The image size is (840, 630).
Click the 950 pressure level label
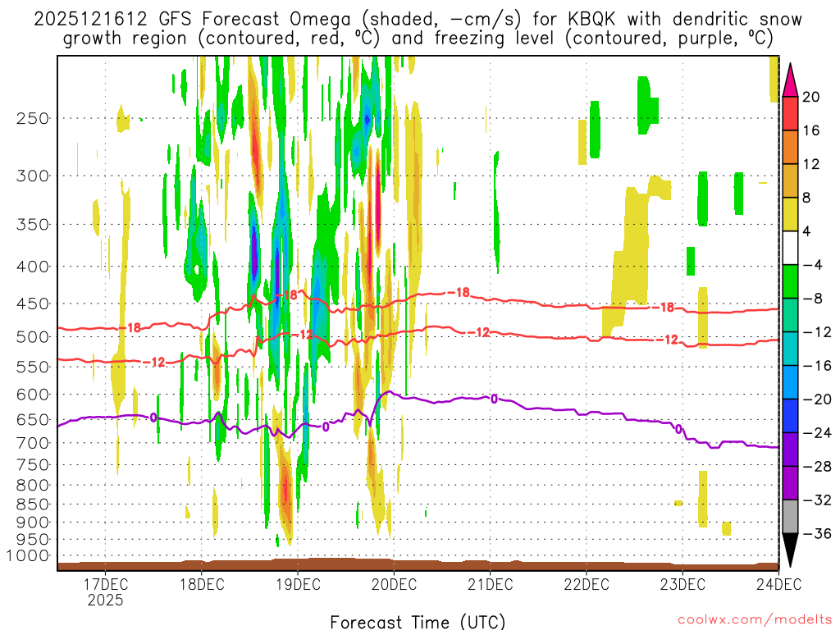[x=33, y=540]
